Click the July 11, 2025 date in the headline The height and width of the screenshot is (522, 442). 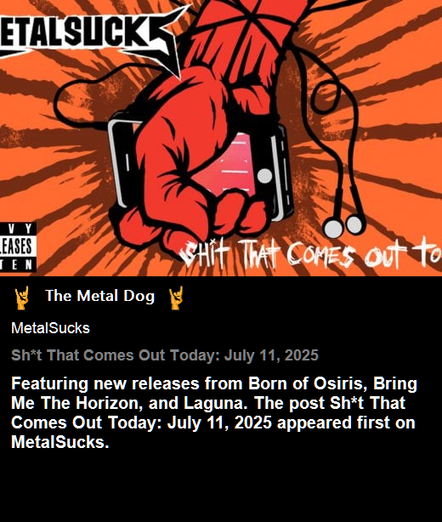(x=271, y=355)
